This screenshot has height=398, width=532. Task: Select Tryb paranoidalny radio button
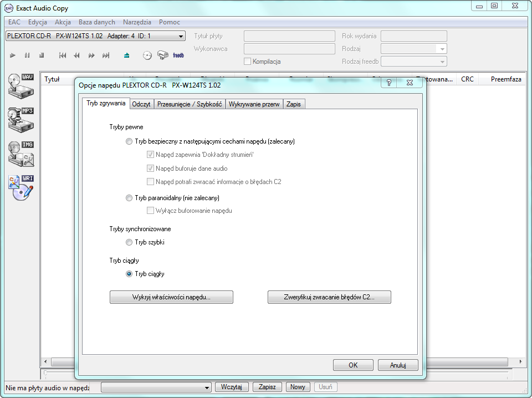pos(129,198)
